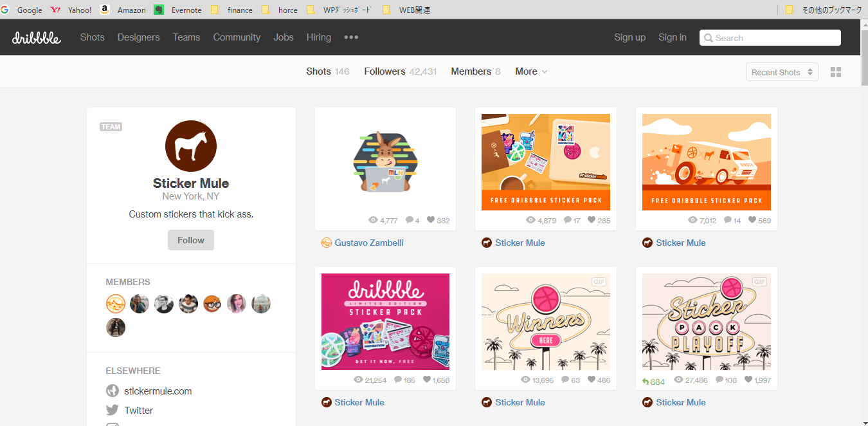Click the Sticker Mule horse avatar
This screenshot has width=868, height=426.
(x=191, y=146)
